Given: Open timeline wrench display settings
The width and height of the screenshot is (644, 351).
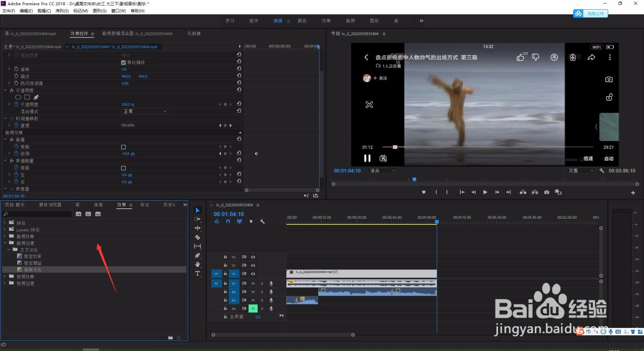Looking at the screenshot, I should pos(262,222).
